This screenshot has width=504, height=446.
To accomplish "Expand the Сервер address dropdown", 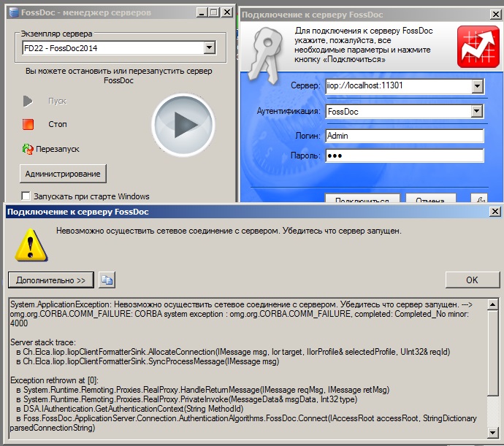I will point(477,86).
